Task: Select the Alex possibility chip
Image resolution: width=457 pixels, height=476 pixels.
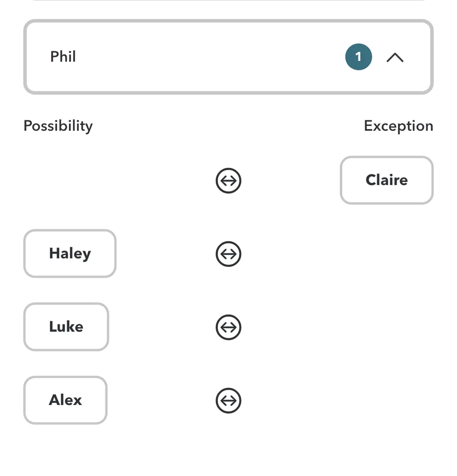Action: pos(65,400)
